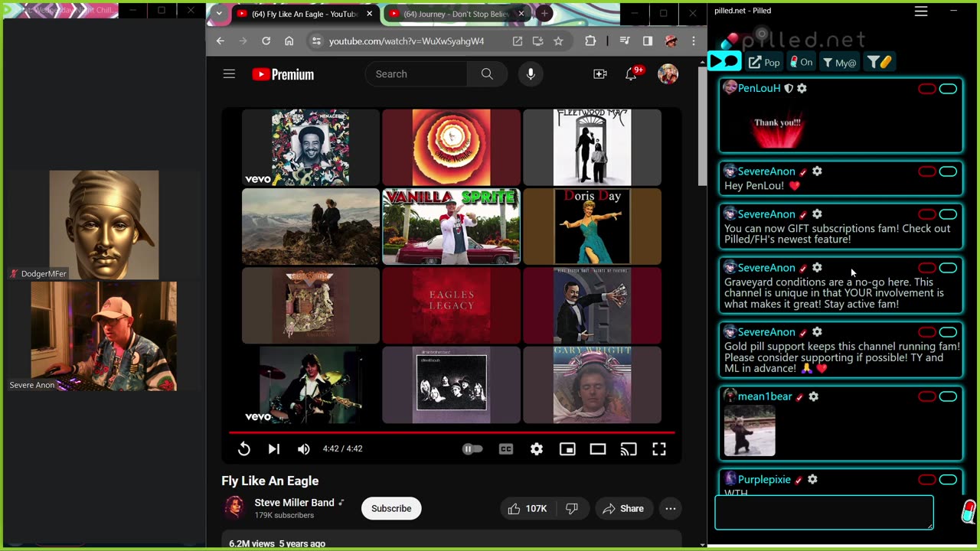Play the Doris Day suggested video
The width and height of the screenshot is (980, 551).
coord(592,227)
